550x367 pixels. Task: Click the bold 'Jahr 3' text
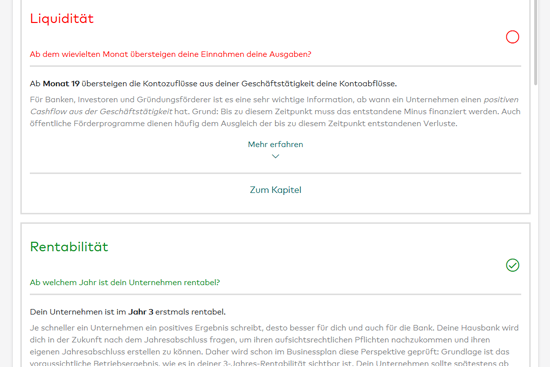[x=141, y=312]
